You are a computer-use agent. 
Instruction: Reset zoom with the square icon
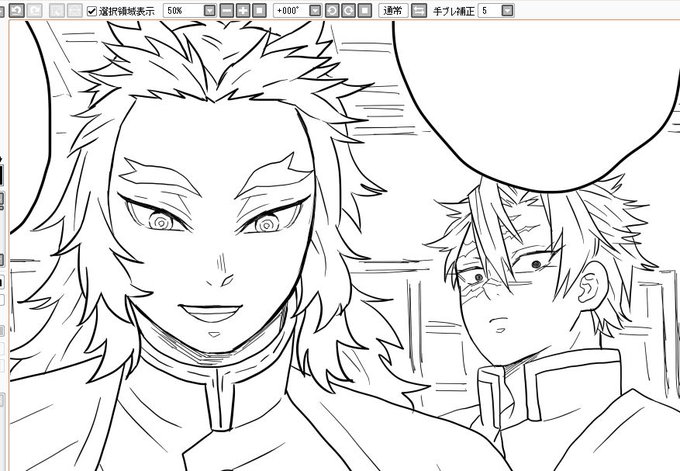click(259, 10)
